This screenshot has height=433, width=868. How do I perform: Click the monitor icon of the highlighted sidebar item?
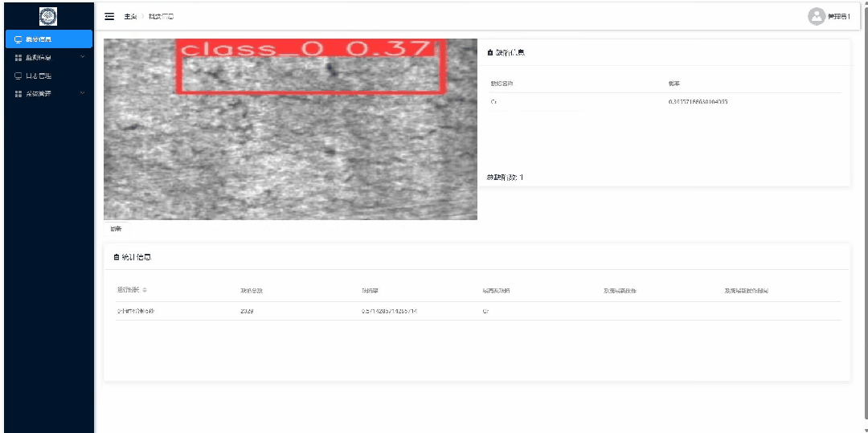point(18,39)
